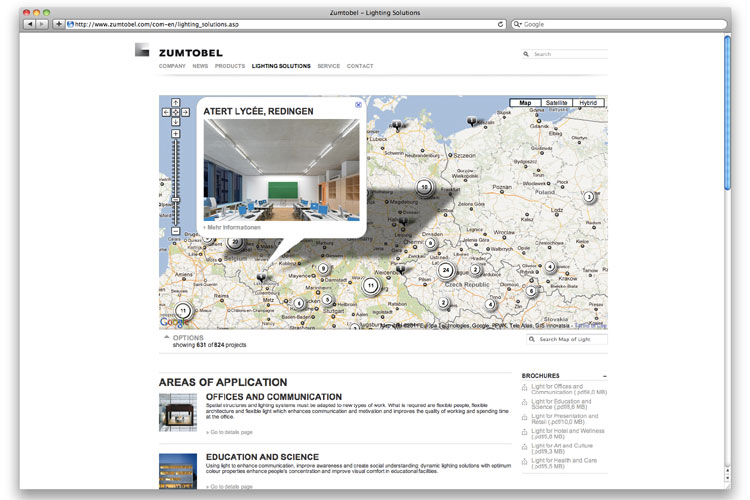
Task: Click the pin marker near Koszalin
Action: tap(472, 121)
